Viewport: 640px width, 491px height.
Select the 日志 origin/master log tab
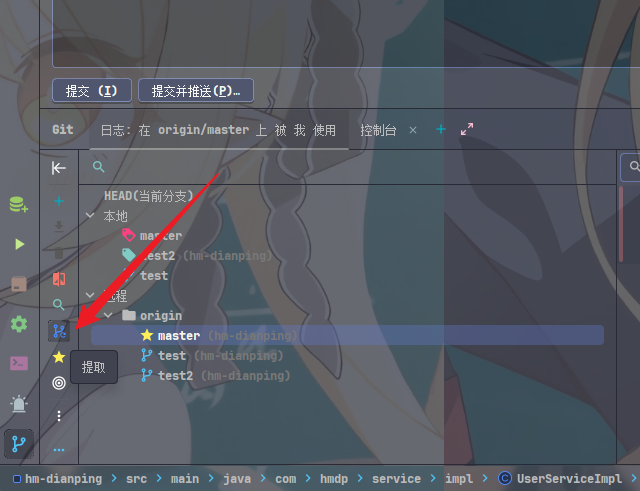click(218, 130)
